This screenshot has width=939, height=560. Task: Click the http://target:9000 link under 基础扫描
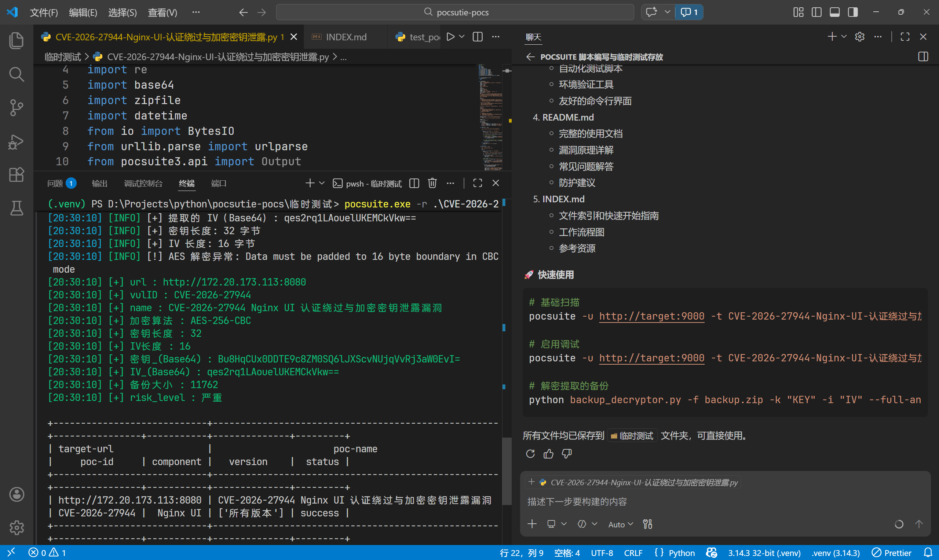pos(651,316)
